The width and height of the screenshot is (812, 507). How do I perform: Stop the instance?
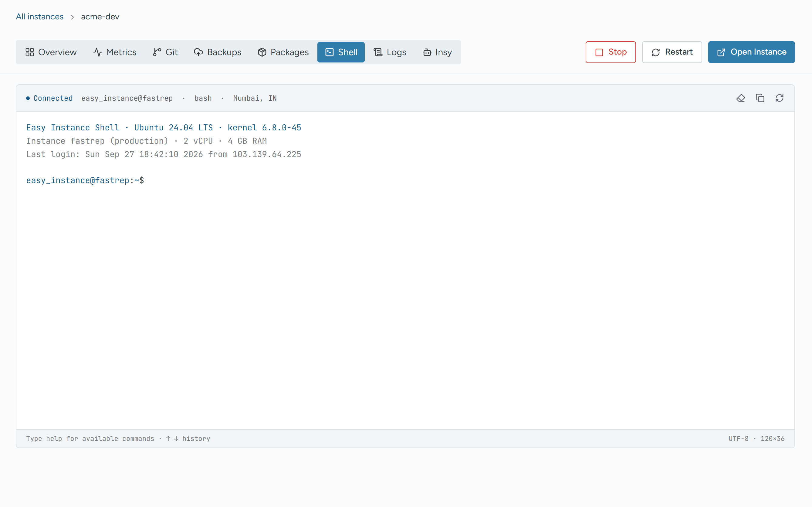pos(611,52)
